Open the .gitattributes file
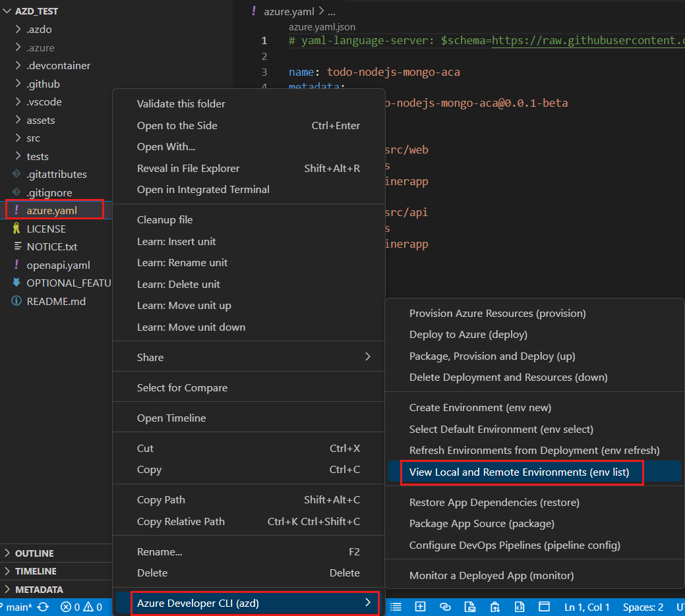This screenshot has width=685, height=616. tap(56, 174)
